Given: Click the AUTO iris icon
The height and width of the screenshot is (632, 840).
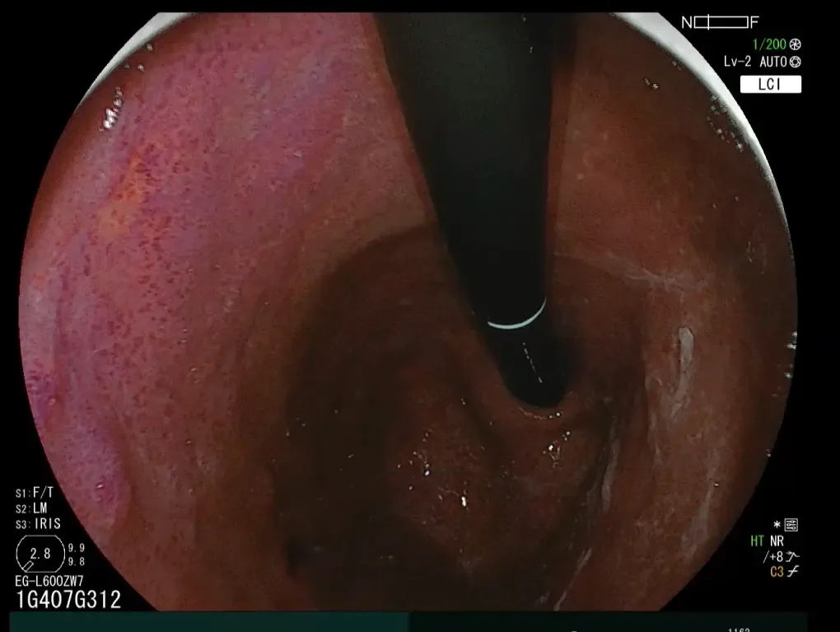Looking at the screenshot, I should (x=796, y=62).
